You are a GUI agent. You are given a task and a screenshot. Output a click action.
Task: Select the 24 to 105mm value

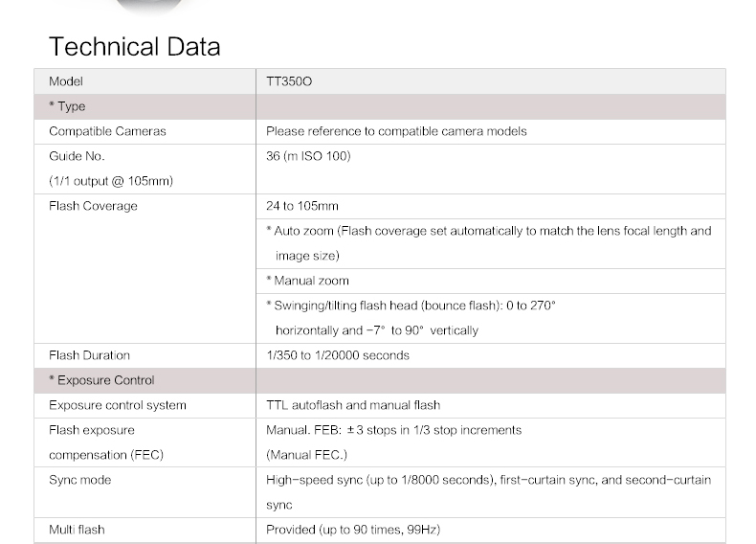point(302,206)
